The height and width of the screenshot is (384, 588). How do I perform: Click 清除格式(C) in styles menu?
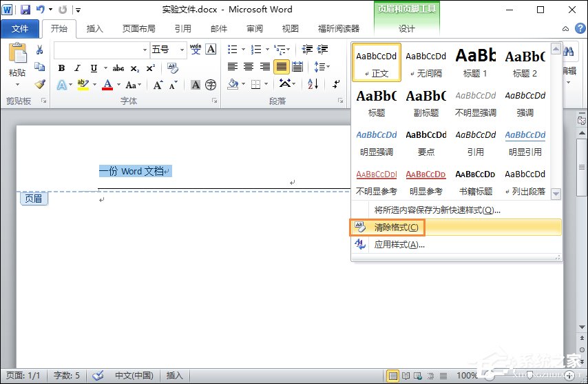tap(396, 227)
